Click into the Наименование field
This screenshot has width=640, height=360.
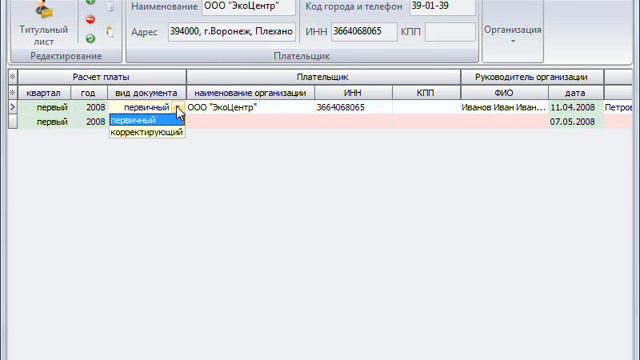point(248,7)
